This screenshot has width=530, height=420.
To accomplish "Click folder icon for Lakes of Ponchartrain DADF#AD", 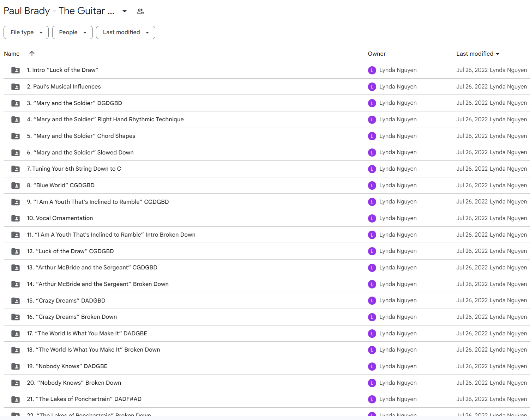I will point(16,400).
